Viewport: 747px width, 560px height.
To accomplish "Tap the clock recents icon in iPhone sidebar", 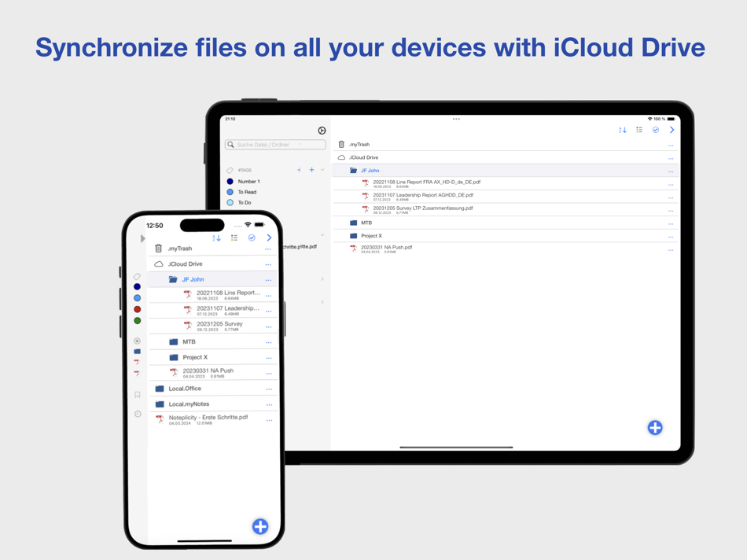I will click(138, 414).
